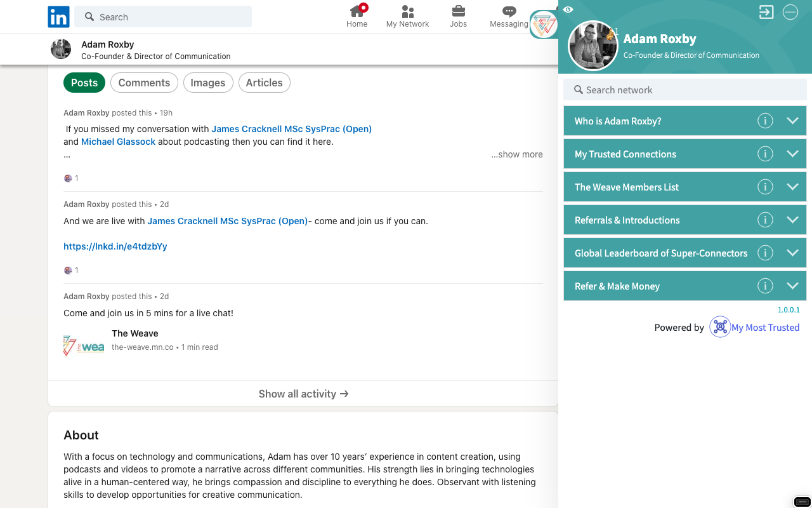Click Show all activity link

coord(303,394)
